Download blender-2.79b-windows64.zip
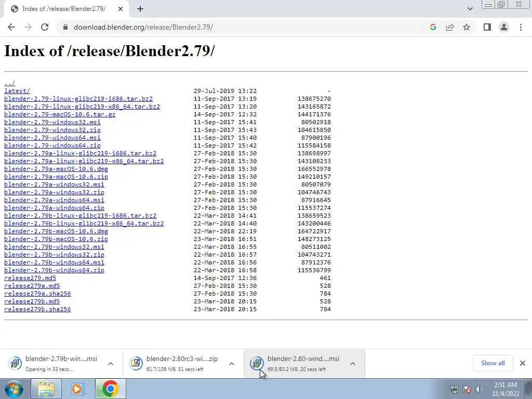Image resolution: width=532 pixels, height=399 pixels. 54,270
